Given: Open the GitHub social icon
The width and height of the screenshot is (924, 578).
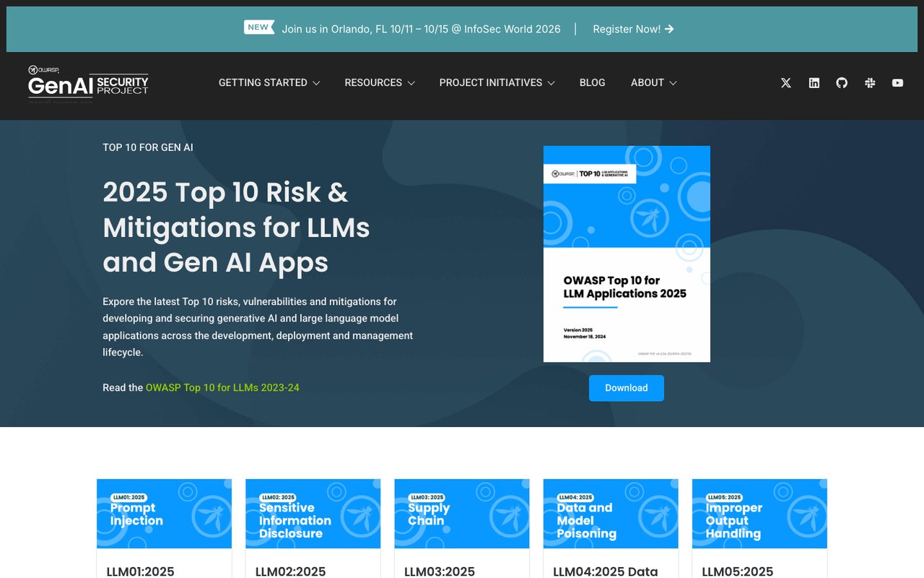Looking at the screenshot, I should tap(842, 83).
